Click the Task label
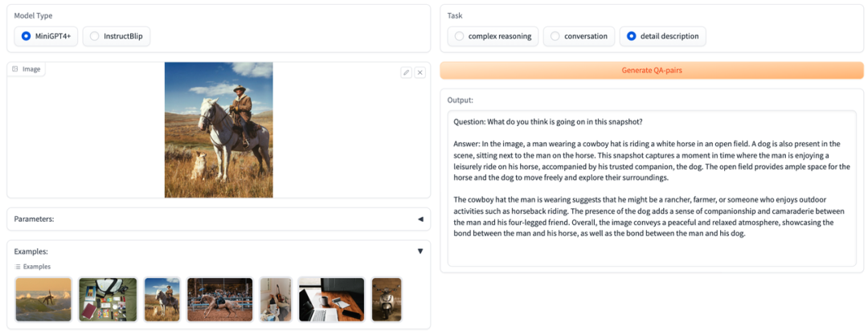The image size is (868, 335). click(x=455, y=16)
